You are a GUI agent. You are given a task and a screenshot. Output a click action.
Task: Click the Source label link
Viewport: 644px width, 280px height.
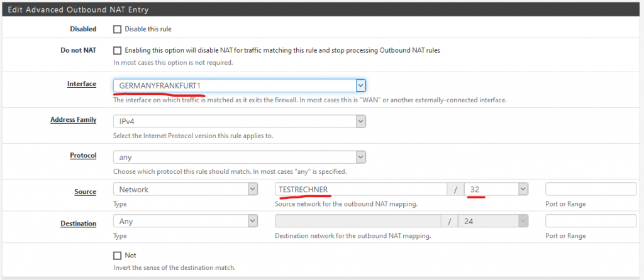click(85, 191)
